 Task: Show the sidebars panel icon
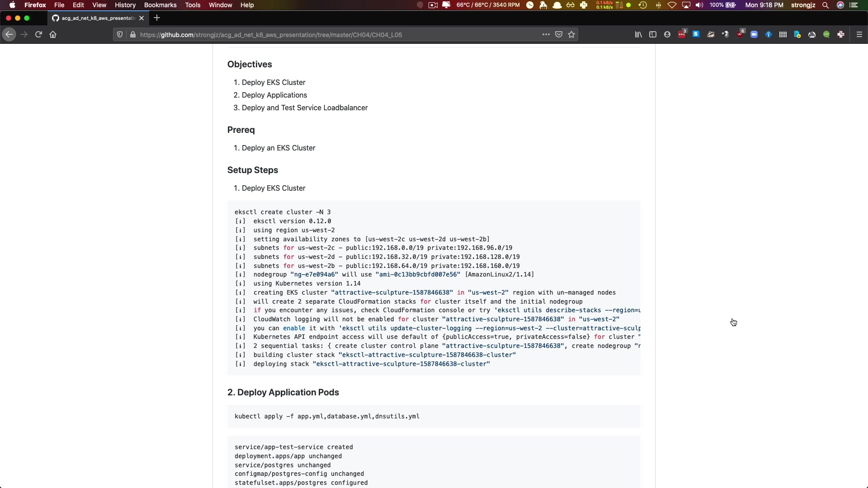click(x=653, y=34)
